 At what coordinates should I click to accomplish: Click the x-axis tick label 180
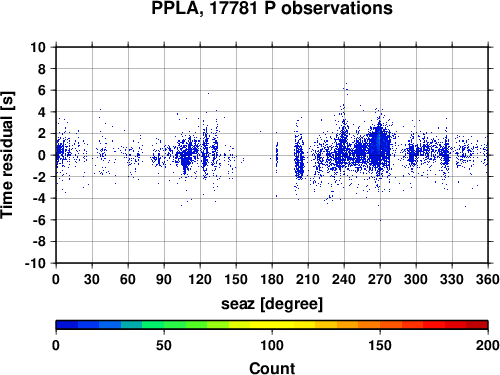272,279
